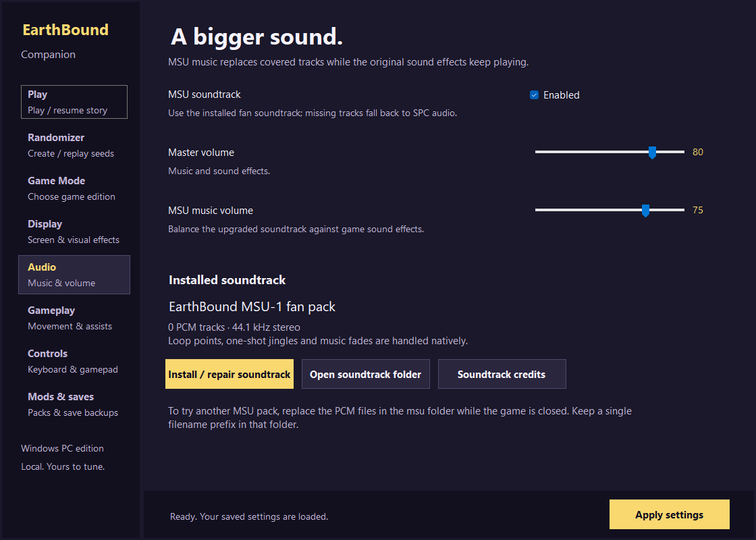The width and height of the screenshot is (756, 540).
Task: Click the 'MSU music volume' setting label
Action: [211, 211]
